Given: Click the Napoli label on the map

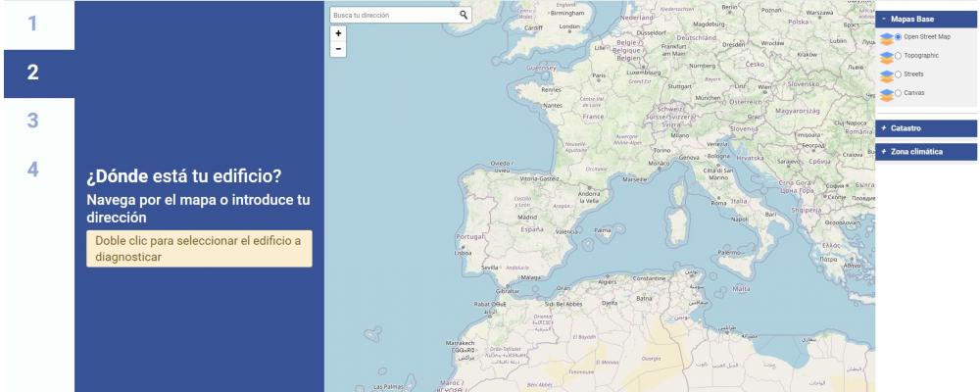Looking at the screenshot, I should [740, 220].
